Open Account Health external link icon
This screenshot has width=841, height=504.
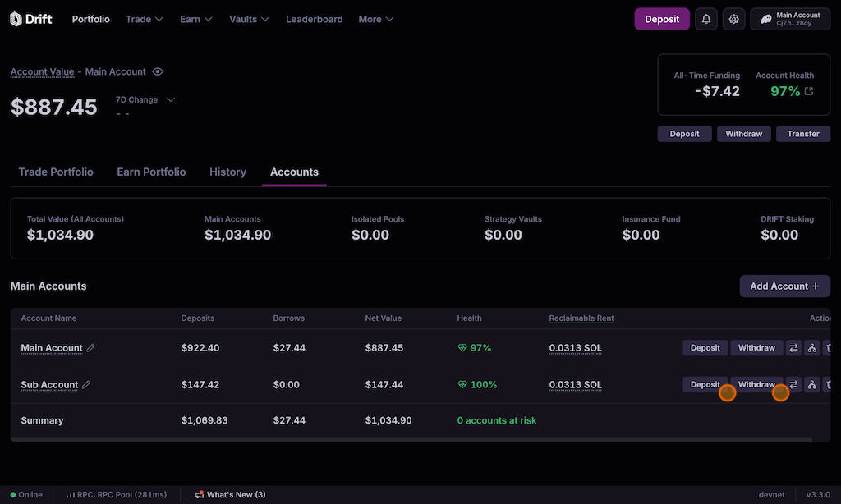809,91
